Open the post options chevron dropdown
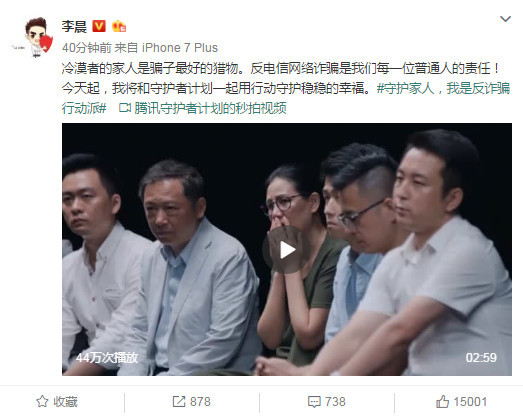523x417 pixels. point(505,19)
